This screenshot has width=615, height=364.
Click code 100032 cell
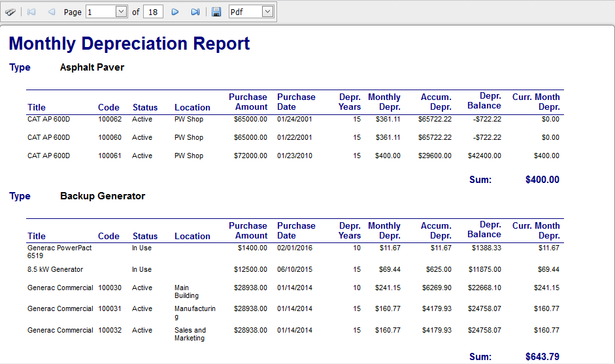pyautogui.click(x=110, y=330)
